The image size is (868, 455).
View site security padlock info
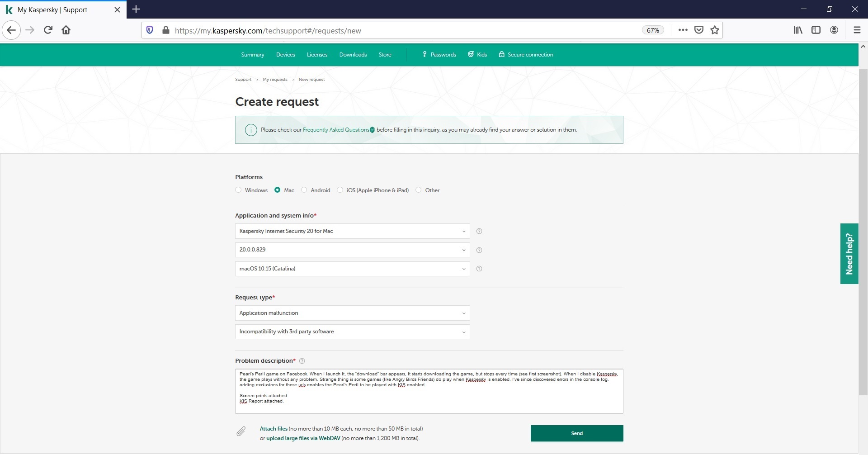pos(166,30)
